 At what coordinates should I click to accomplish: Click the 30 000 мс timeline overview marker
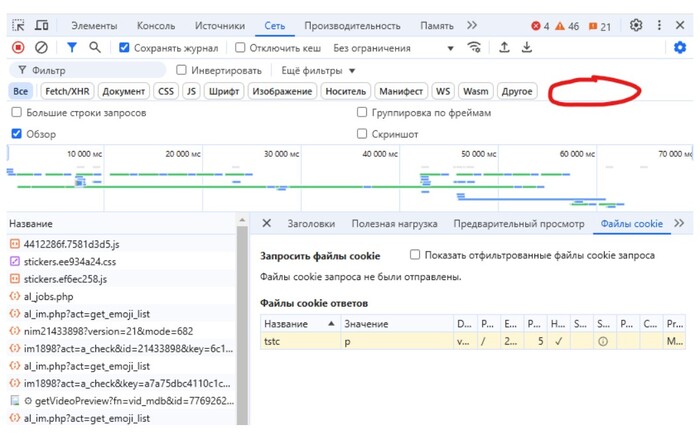[x=281, y=154]
